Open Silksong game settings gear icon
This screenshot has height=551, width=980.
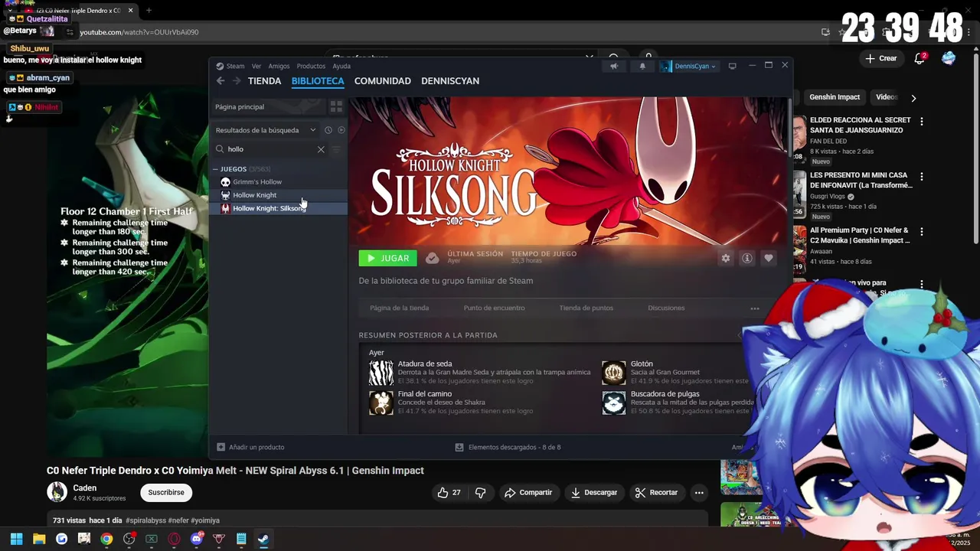(726, 258)
